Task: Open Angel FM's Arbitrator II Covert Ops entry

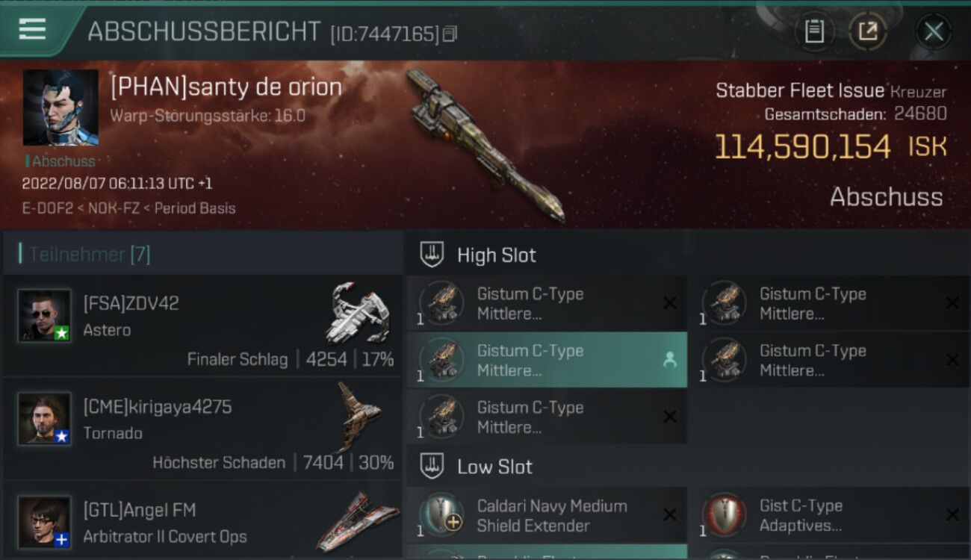Action: (203, 521)
